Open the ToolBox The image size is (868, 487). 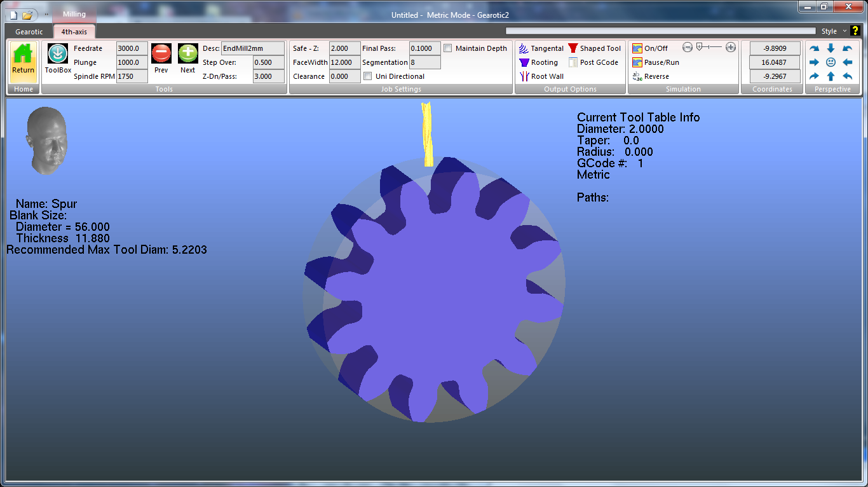(x=58, y=55)
